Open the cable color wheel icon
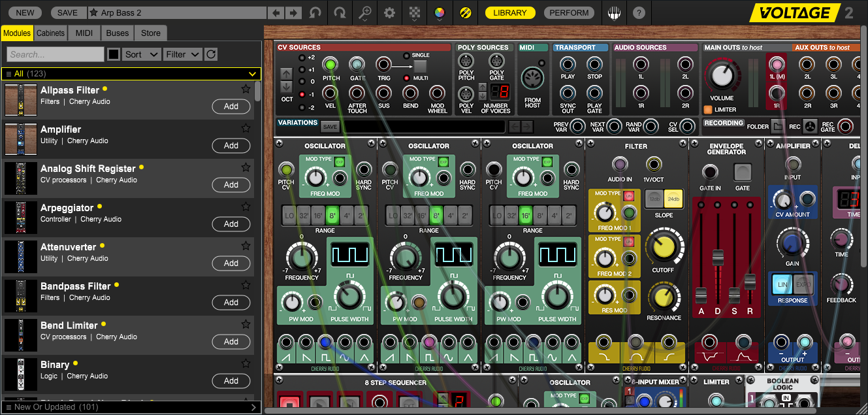This screenshot has width=868, height=415. (x=440, y=12)
